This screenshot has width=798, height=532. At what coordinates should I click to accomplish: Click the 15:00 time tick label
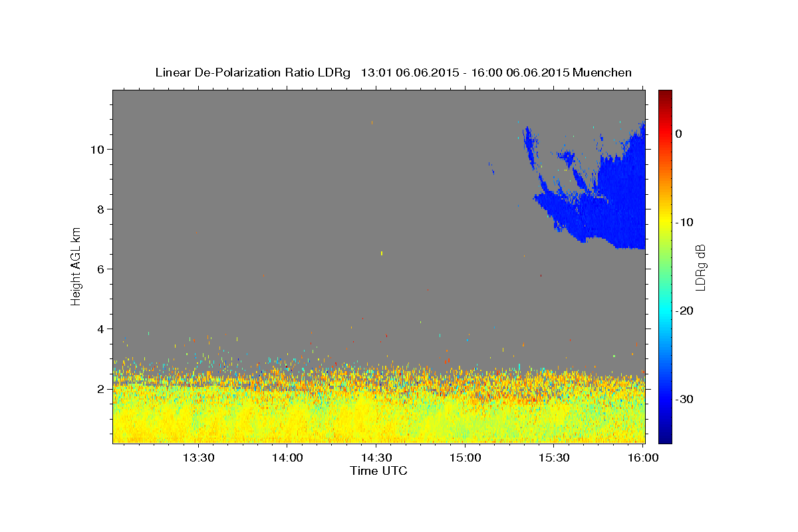pos(465,458)
